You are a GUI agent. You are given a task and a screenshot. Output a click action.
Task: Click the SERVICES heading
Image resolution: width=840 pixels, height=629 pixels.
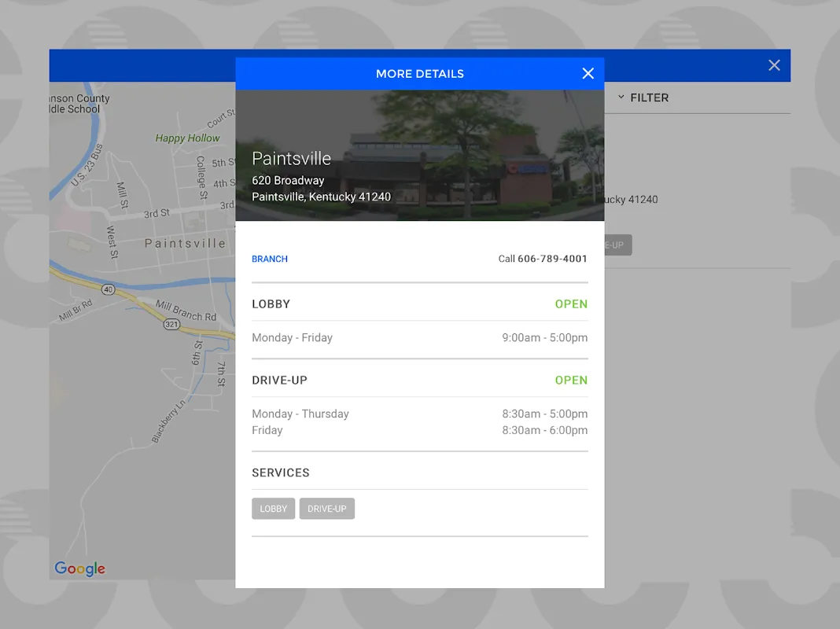pos(281,473)
